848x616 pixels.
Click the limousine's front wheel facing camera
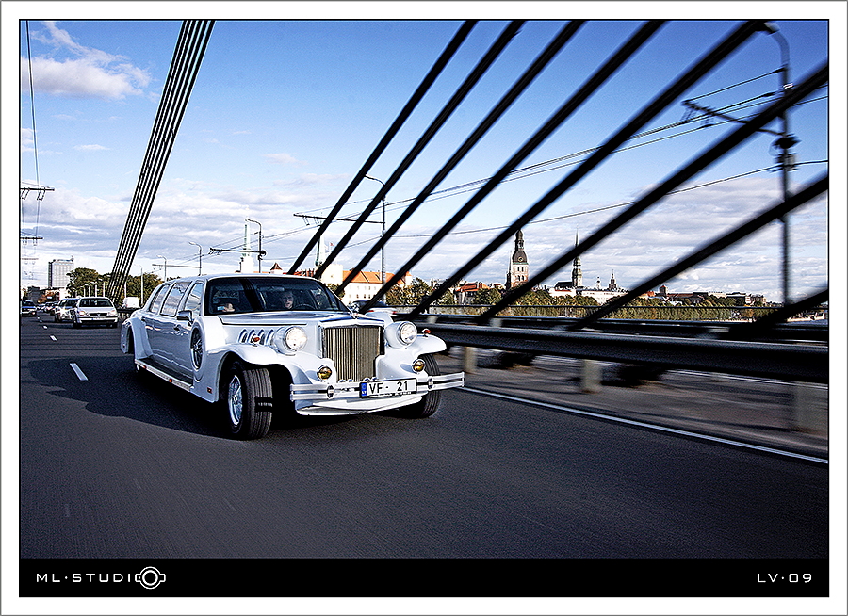pos(247,400)
